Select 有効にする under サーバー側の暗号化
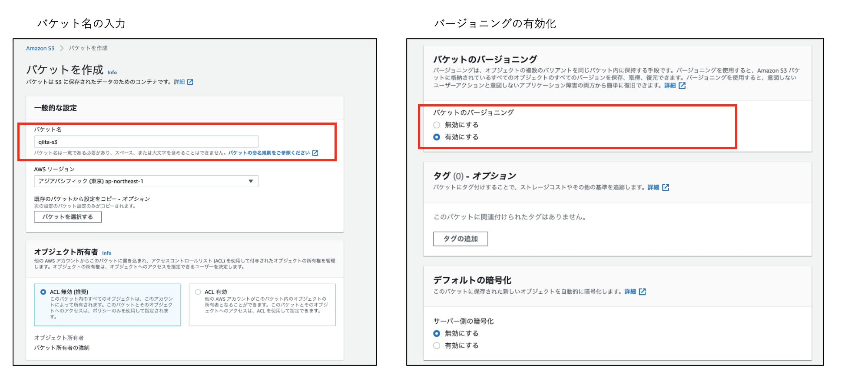The height and width of the screenshot is (385, 868). (x=437, y=345)
